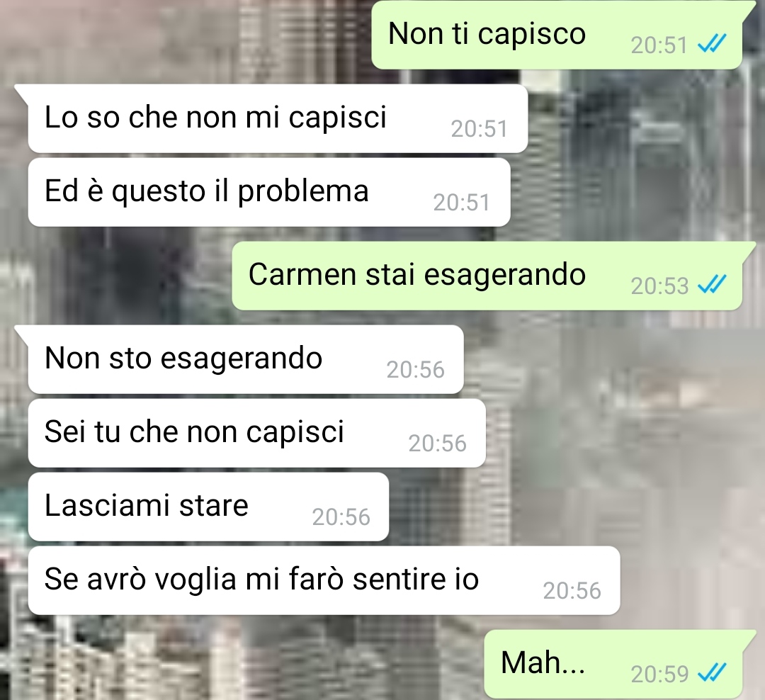Image resolution: width=765 pixels, height=700 pixels.
Task: Tap the 'Mah...' sent message
Action: click(613, 665)
